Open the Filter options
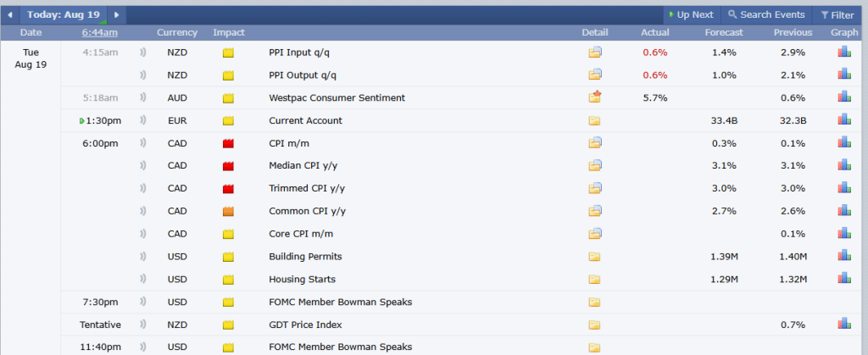 pyautogui.click(x=837, y=14)
